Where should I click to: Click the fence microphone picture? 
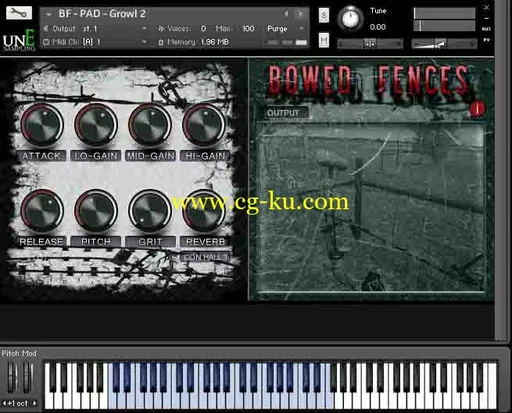[x=370, y=208]
